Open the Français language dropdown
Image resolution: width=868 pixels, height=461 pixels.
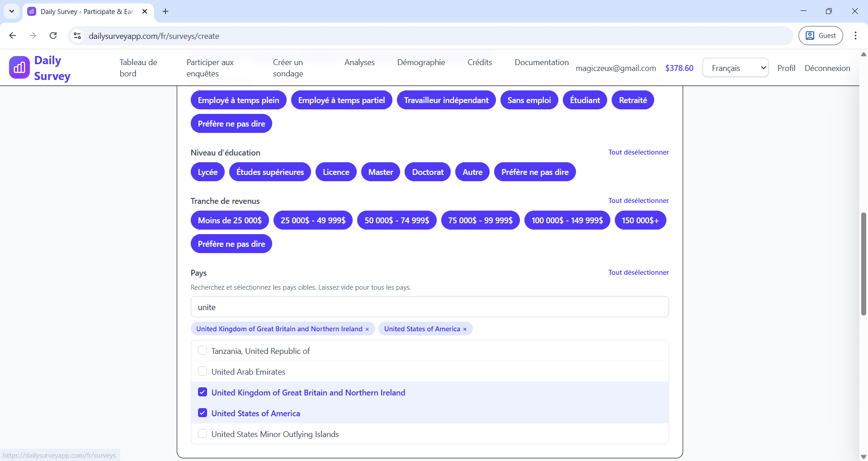point(735,68)
